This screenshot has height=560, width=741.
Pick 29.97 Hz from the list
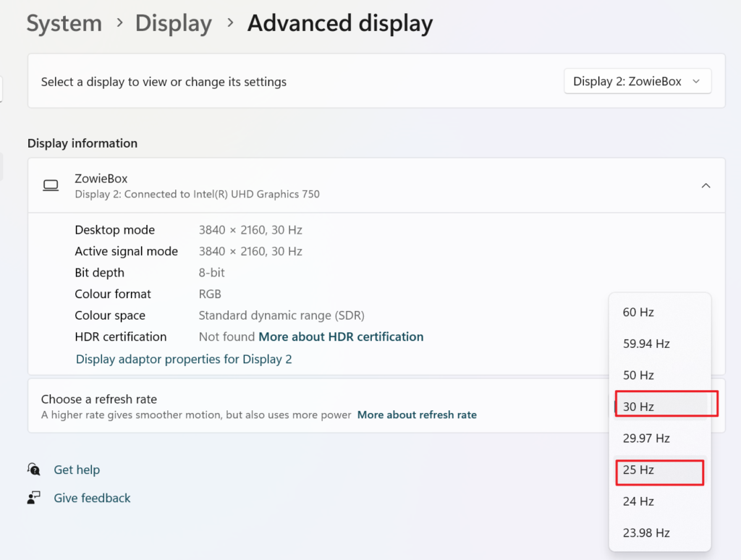pos(646,438)
